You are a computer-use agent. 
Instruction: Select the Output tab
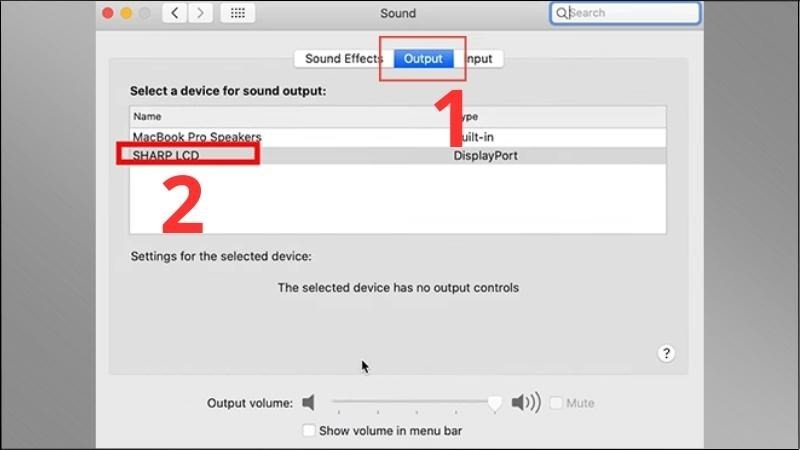pyautogui.click(x=423, y=59)
